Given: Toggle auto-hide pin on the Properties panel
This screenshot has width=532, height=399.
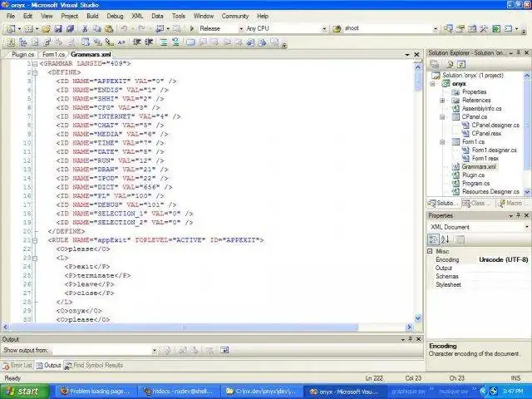Looking at the screenshot, I should click(x=519, y=215).
